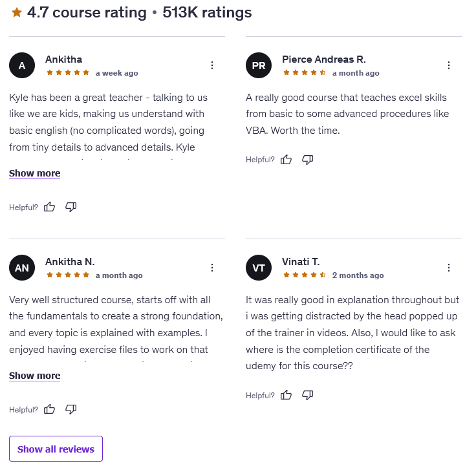Thumbs up Vinati T.'s review
The height and width of the screenshot is (470, 476).
pos(286,395)
